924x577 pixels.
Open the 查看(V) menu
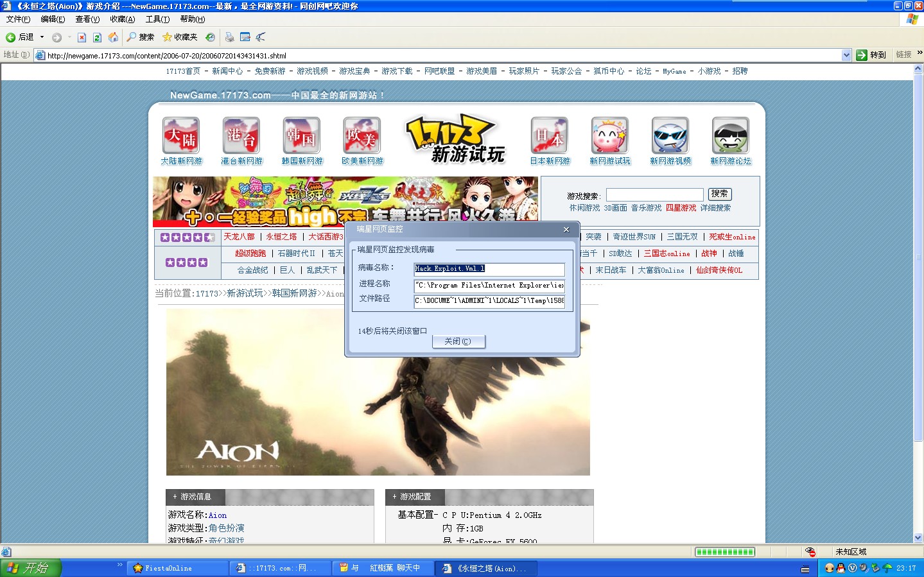[x=87, y=19]
